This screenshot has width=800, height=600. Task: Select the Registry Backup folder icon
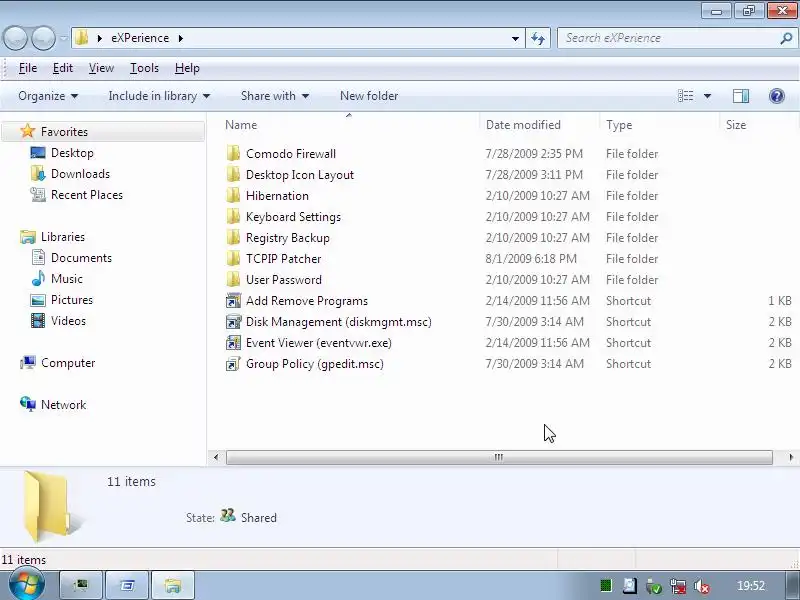tap(233, 237)
